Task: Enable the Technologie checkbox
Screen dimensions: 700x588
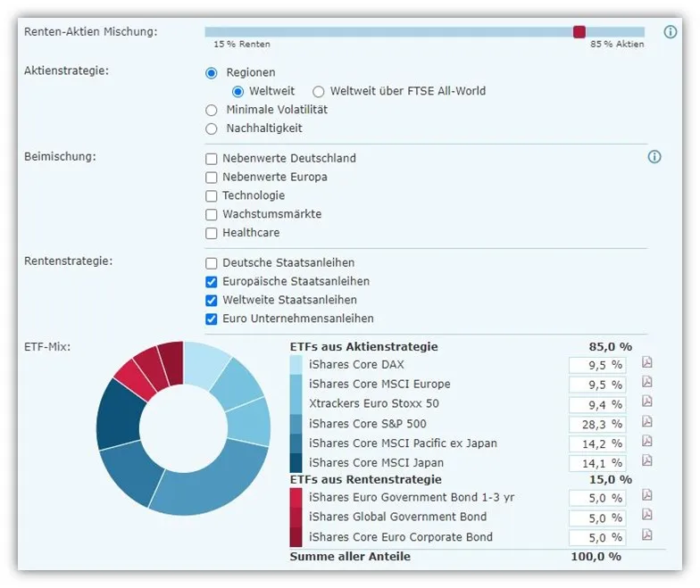Action: (x=212, y=196)
